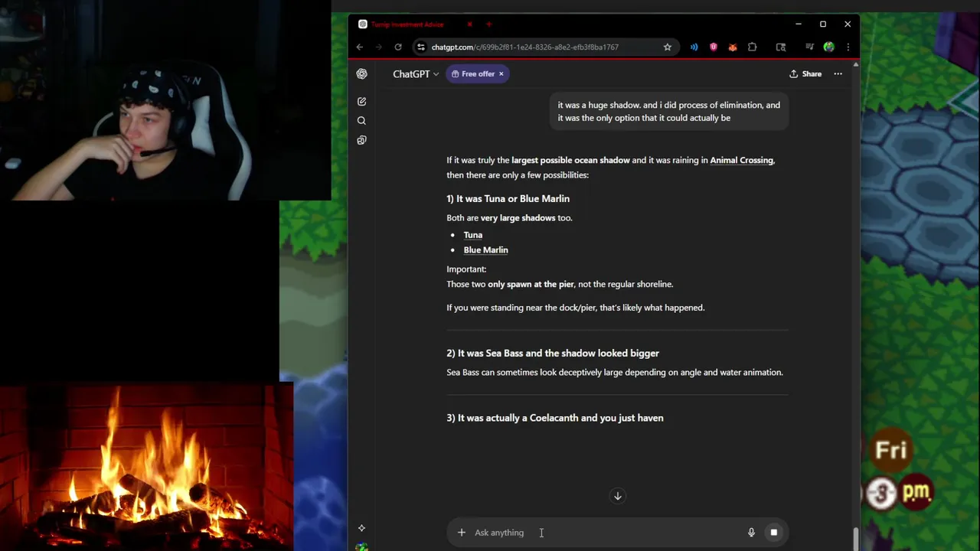Maximize the browser window
Viewport: 980px width, 551px height.
[x=823, y=24]
